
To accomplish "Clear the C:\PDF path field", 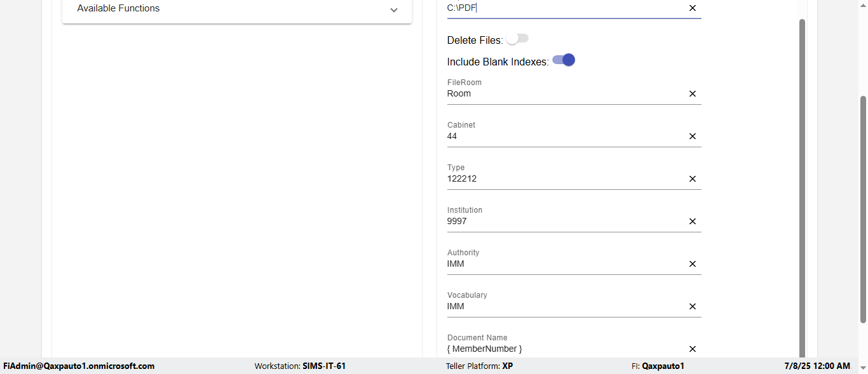I will (x=693, y=8).
